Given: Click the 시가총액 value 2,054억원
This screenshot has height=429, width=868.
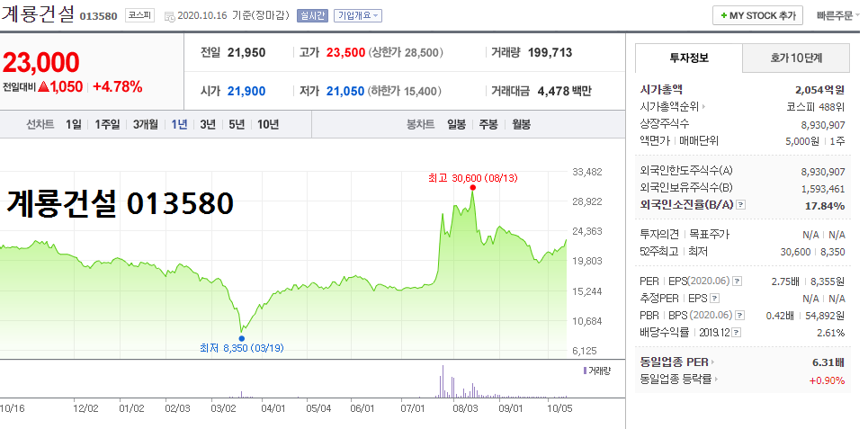Looking at the screenshot, I should click(x=820, y=88).
